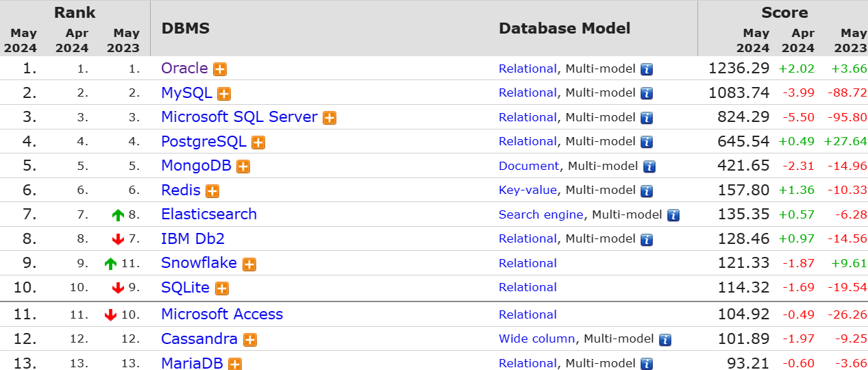Click the DBMS column header
Screen dimensions: 868x370
(186, 28)
